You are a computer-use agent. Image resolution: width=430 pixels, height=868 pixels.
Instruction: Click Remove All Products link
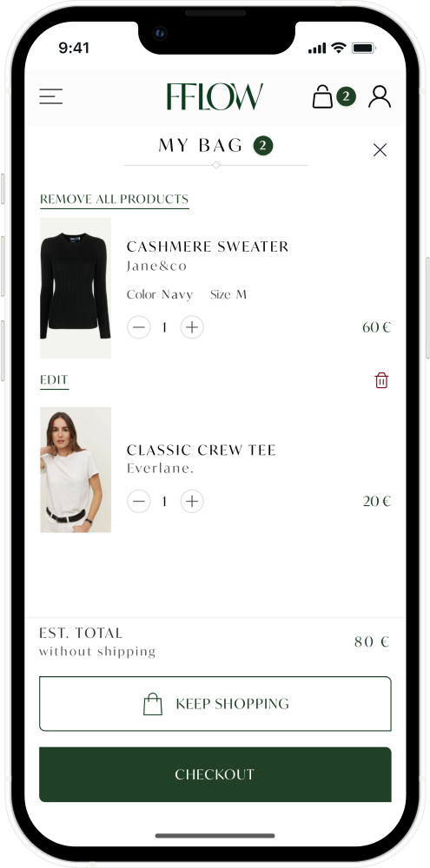coord(114,200)
